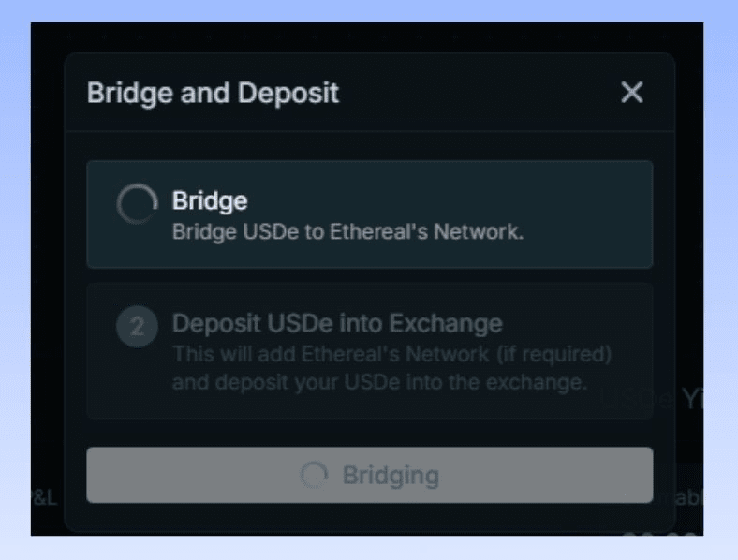Click 'Bridge USDe to Ethereal's Network' description
The image size is (738, 560).
pyautogui.click(x=347, y=232)
